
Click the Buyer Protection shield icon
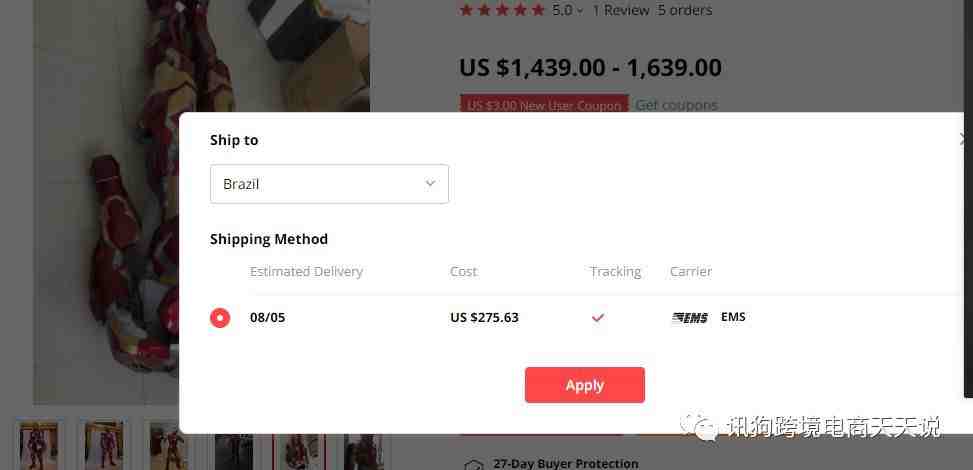[x=474, y=464]
